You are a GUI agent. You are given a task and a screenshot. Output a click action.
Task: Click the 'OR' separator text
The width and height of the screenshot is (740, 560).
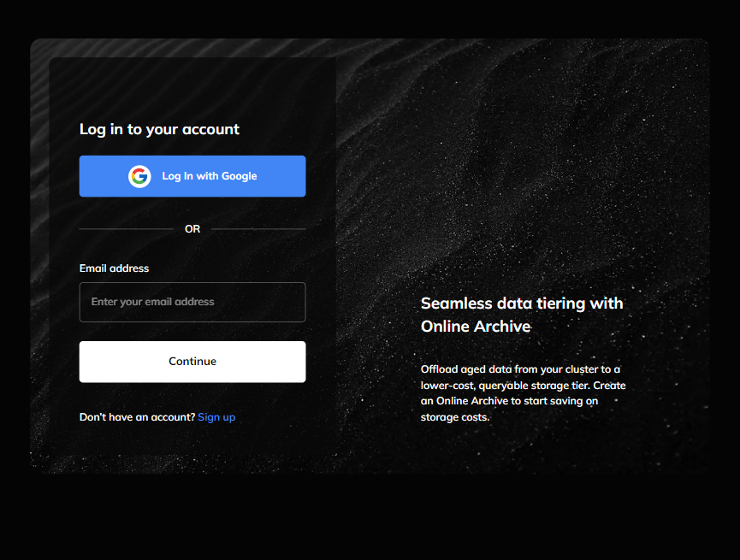coord(192,229)
